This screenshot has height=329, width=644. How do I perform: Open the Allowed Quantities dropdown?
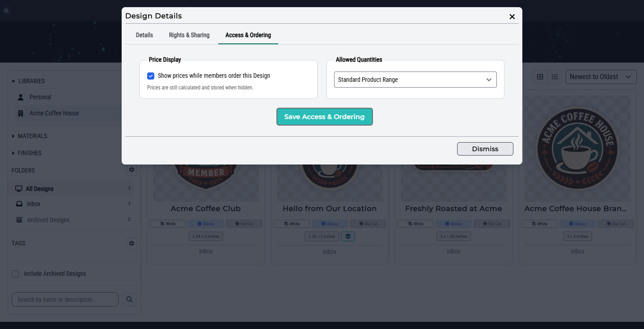coord(415,80)
